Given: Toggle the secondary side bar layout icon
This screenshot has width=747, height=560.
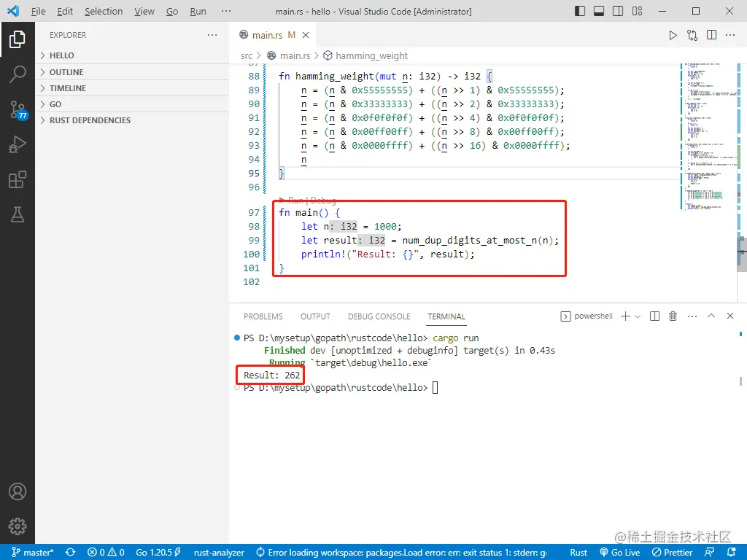Looking at the screenshot, I should 618,11.
